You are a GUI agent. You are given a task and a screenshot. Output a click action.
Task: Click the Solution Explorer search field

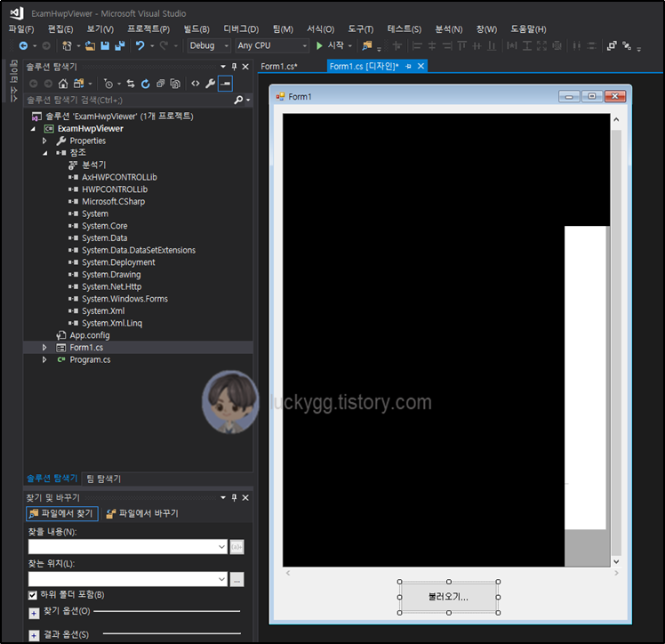(x=127, y=101)
